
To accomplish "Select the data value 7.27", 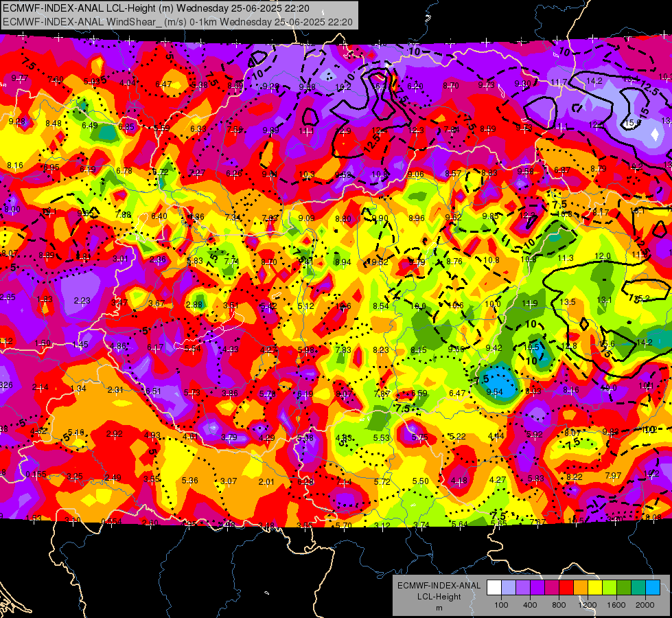I will pyautogui.click(x=197, y=173).
